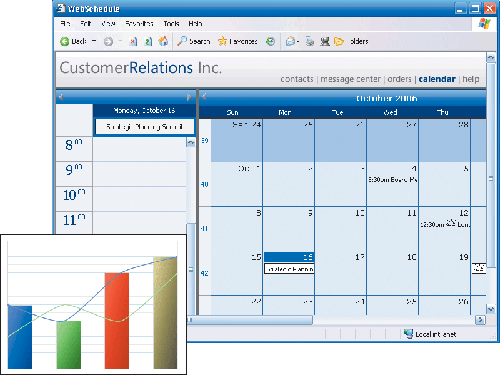Image resolution: width=500 pixels, height=375 pixels.
Task: Stop page loading with the Stop icon
Action: click(x=133, y=41)
